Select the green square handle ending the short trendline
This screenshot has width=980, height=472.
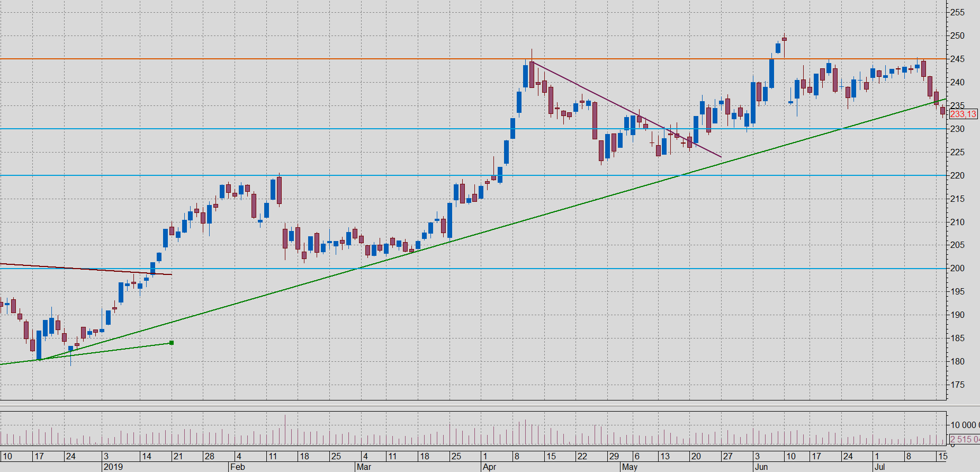[x=172, y=343]
